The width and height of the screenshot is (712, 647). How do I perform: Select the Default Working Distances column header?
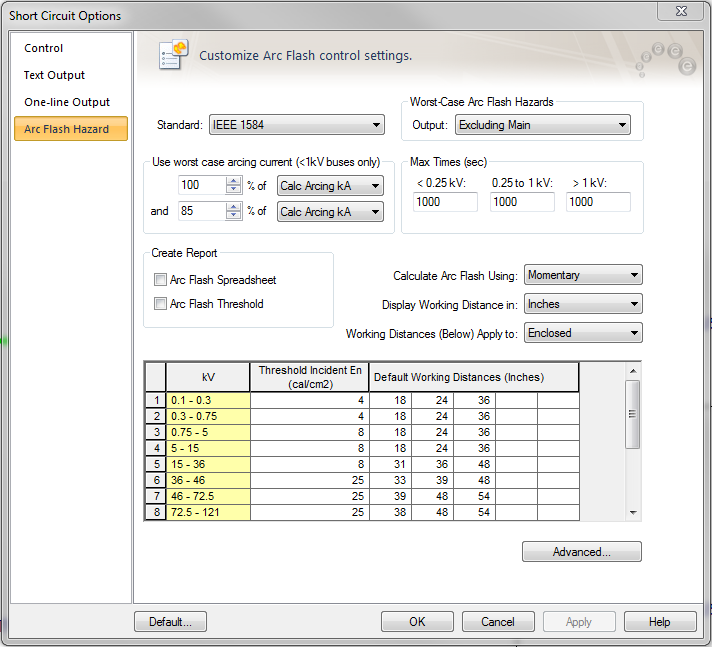coord(474,377)
